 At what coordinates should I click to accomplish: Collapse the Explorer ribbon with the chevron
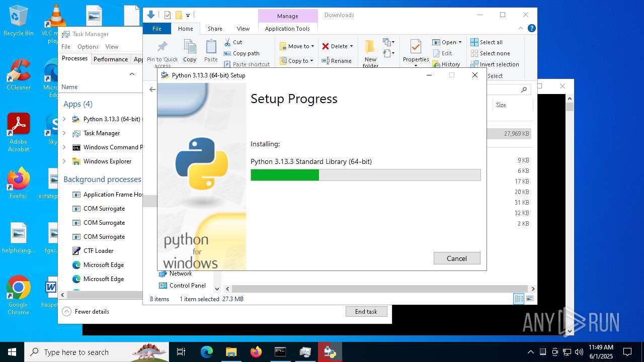521,29
